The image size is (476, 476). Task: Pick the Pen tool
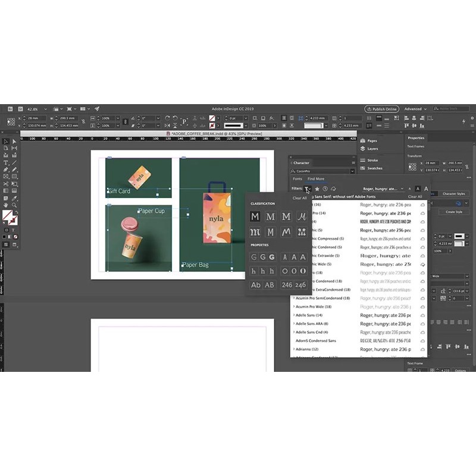[6, 170]
